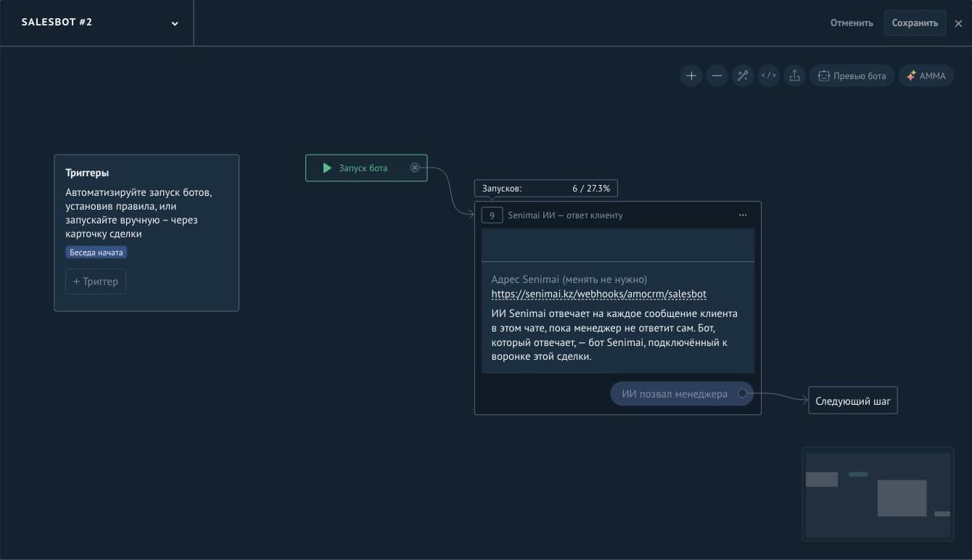Click the circled x on Запуск бота
Viewport: 972px width, 560px height.
pos(415,168)
